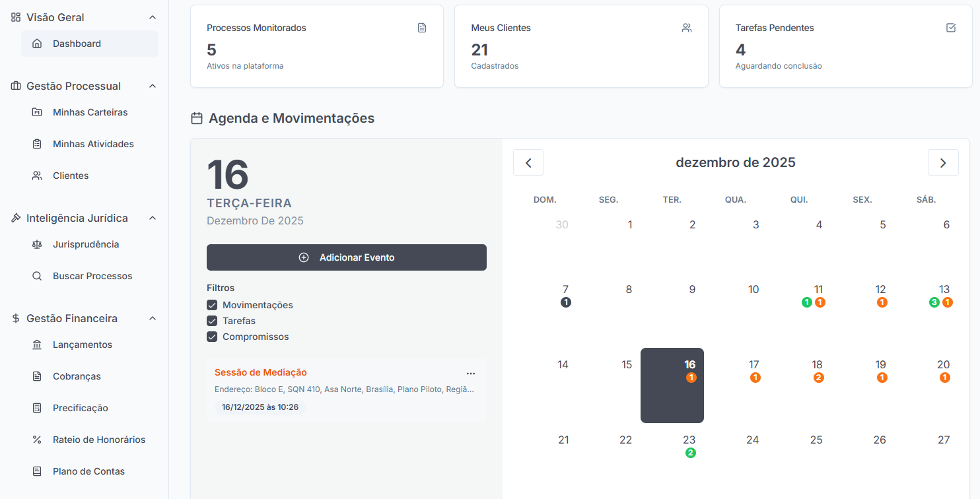Collapse the Inteligência Jurídica section
This screenshot has width=980, height=499.
[x=153, y=218]
